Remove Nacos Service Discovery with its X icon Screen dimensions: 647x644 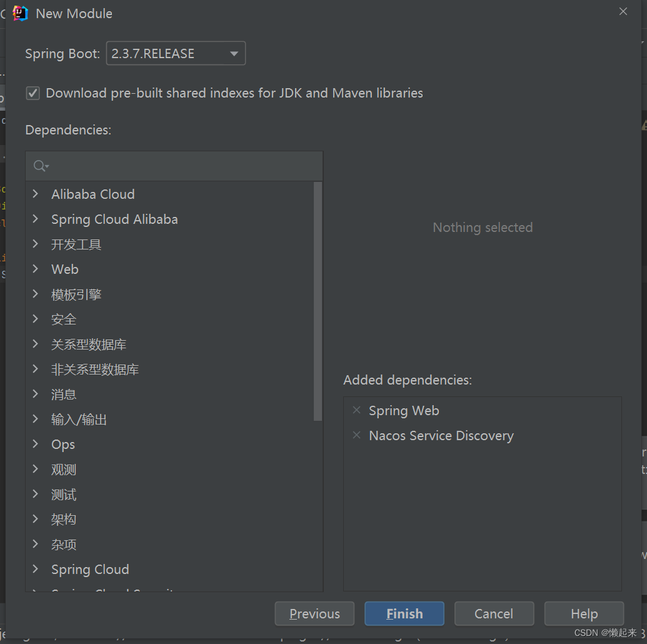(357, 435)
